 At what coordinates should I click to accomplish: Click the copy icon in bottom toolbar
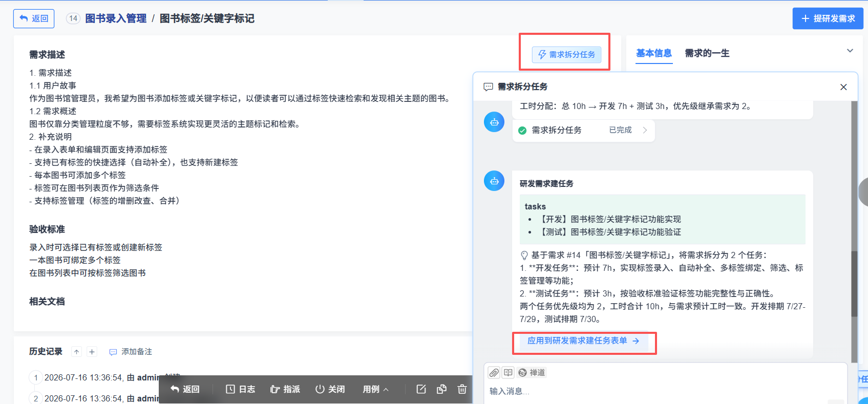point(441,389)
